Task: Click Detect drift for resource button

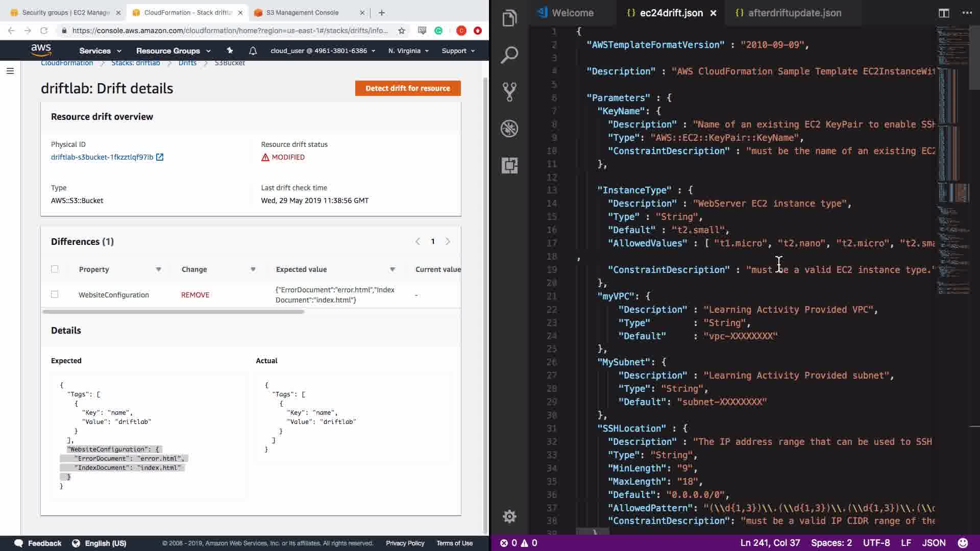Action: click(x=408, y=88)
